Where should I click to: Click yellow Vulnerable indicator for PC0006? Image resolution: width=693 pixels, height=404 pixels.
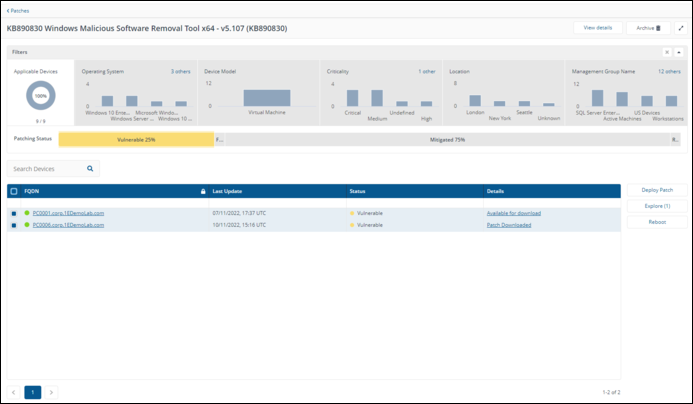pyautogui.click(x=352, y=225)
